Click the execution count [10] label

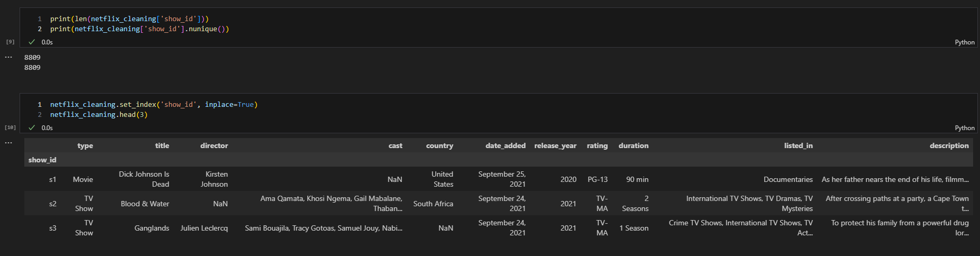[x=10, y=127]
